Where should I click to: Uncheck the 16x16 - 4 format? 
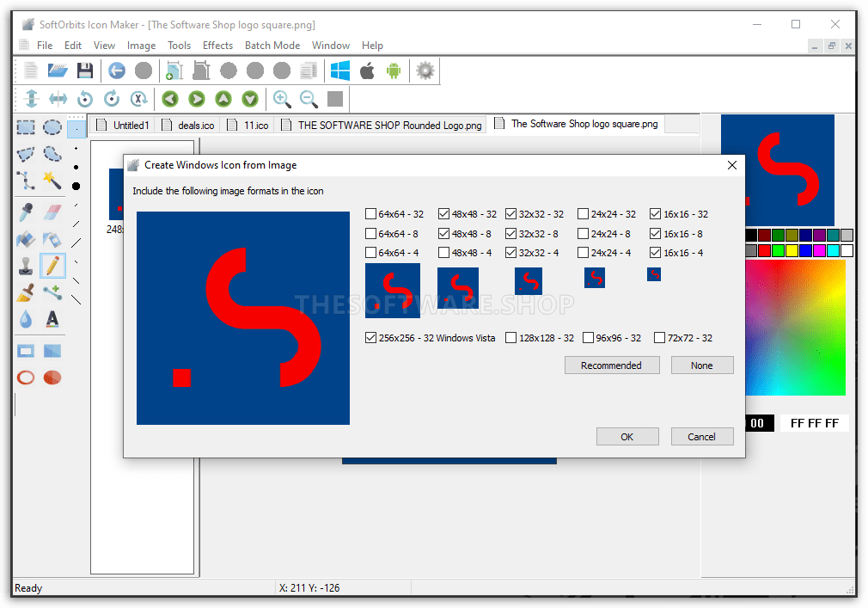tap(656, 253)
